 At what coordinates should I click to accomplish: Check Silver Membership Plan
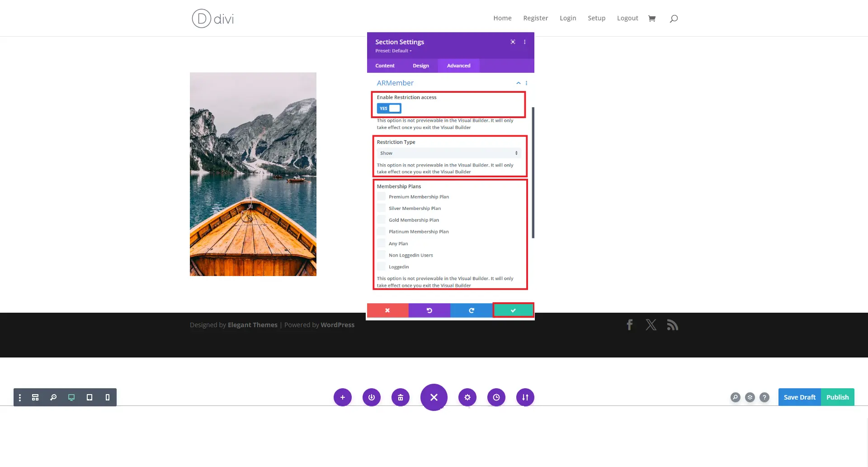tap(382, 208)
